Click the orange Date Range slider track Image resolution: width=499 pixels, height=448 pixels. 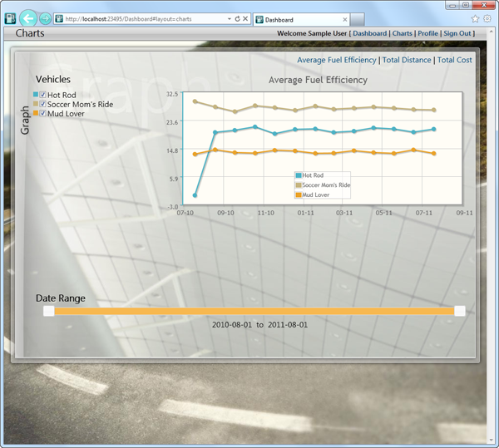tap(254, 312)
